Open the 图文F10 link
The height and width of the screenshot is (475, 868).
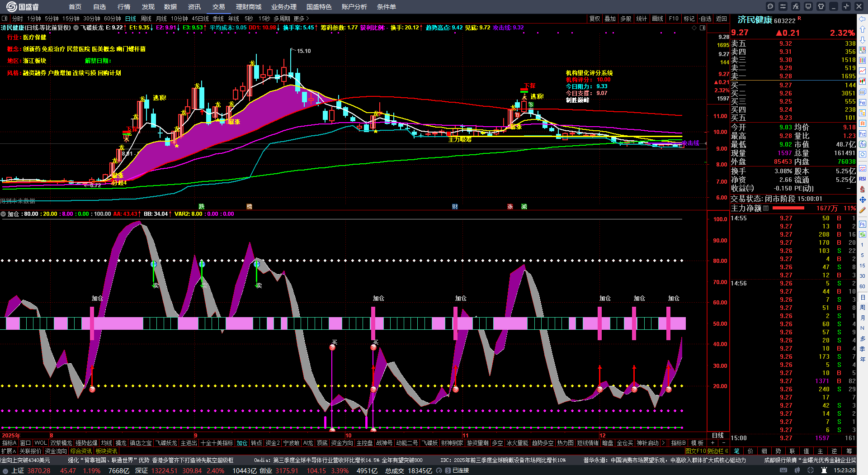(x=696, y=451)
